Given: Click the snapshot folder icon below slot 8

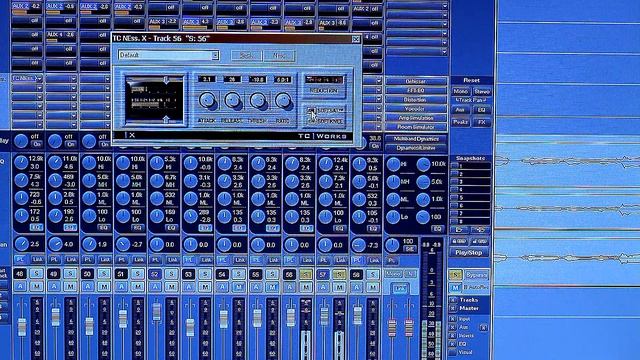Looking at the screenshot, I should [x=459, y=230].
